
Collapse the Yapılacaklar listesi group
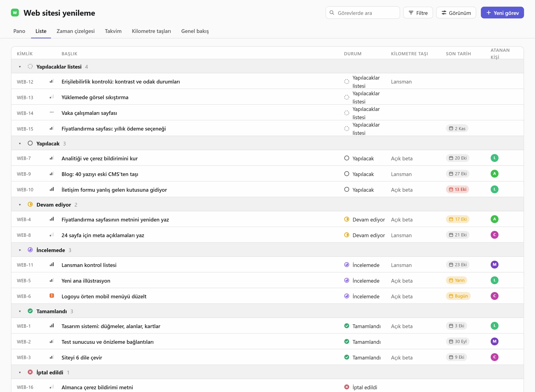(x=20, y=67)
